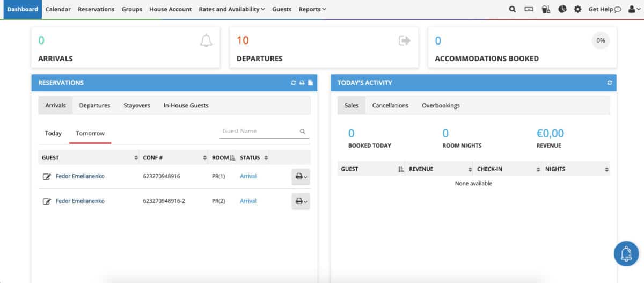Expand the Reports menu
644x283 pixels.
click(x=312, y=9)
